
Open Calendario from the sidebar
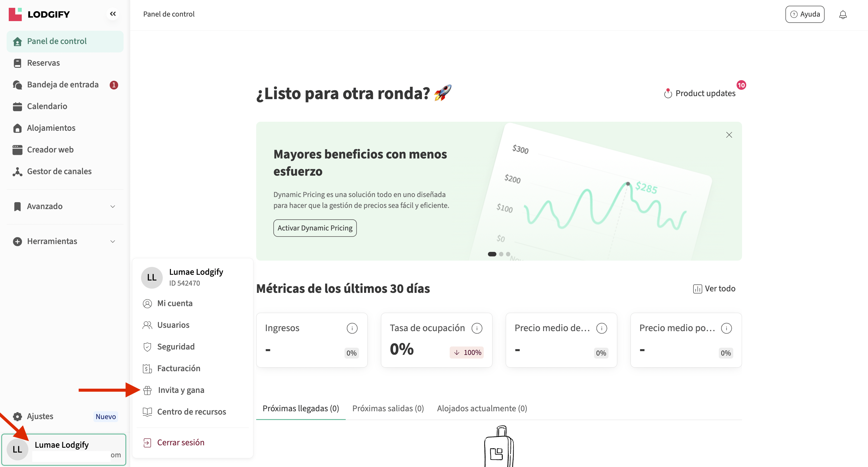47,106
